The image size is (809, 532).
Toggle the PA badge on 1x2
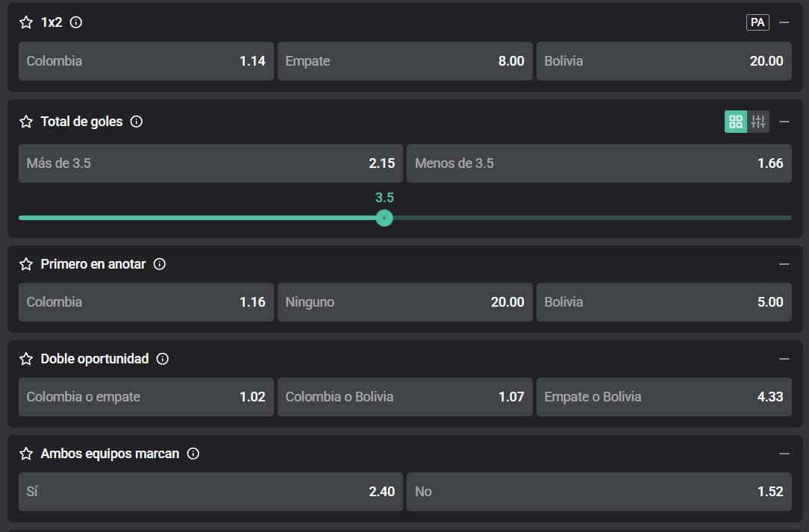[758, 22]
